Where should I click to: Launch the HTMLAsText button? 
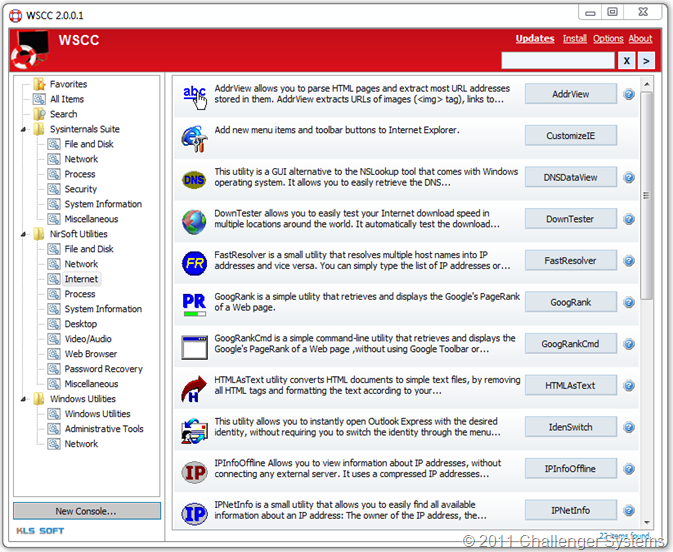point(571,385)
